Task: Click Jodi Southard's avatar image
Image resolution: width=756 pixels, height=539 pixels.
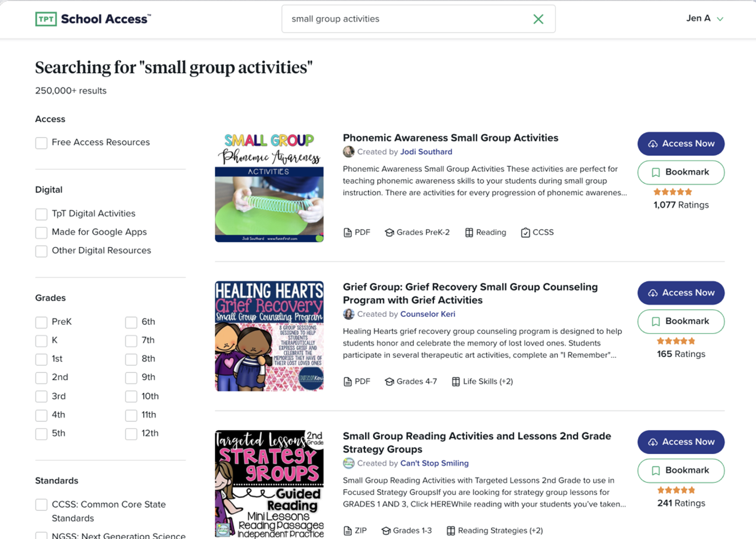Action: pyautogui.click(x=348, y=152)
